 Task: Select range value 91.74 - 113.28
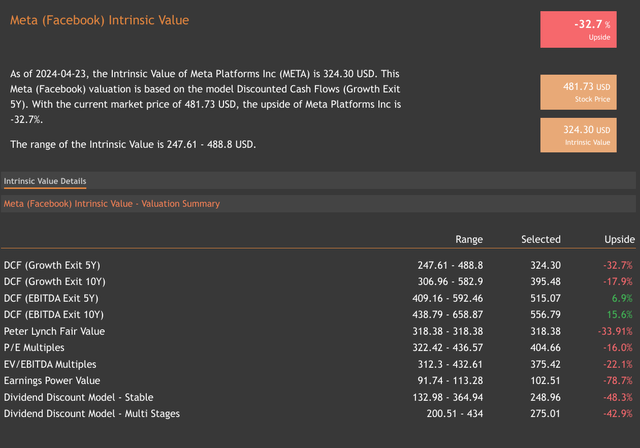(450, 381)
